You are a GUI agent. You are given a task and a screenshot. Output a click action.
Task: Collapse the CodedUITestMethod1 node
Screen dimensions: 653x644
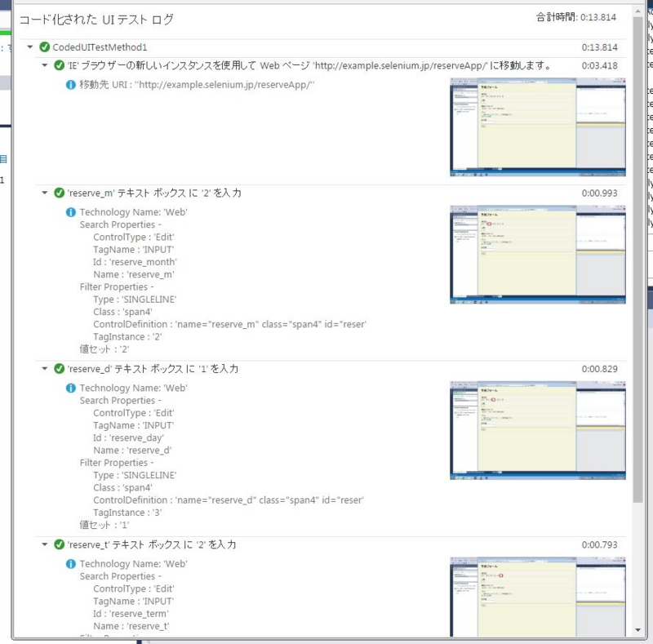tap(30, 47)
